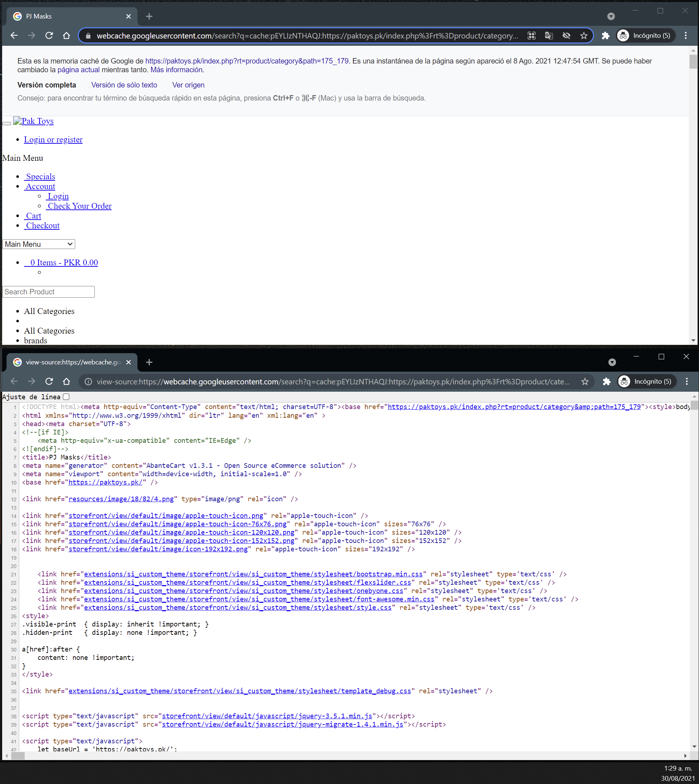This screenshot has width=699, height=784.
Task: Open jquery-migrate-1.4.1.min.js link in source
Action: 282,724
